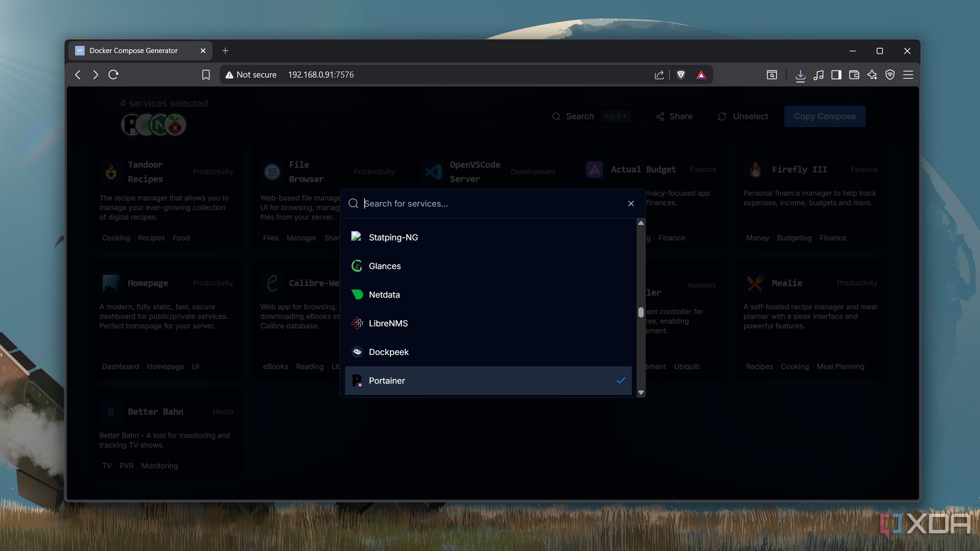Screen dimensions: 980x551
Task: Select Netdata service in the list
Action: pyautogui.click(x=488, y=295)
